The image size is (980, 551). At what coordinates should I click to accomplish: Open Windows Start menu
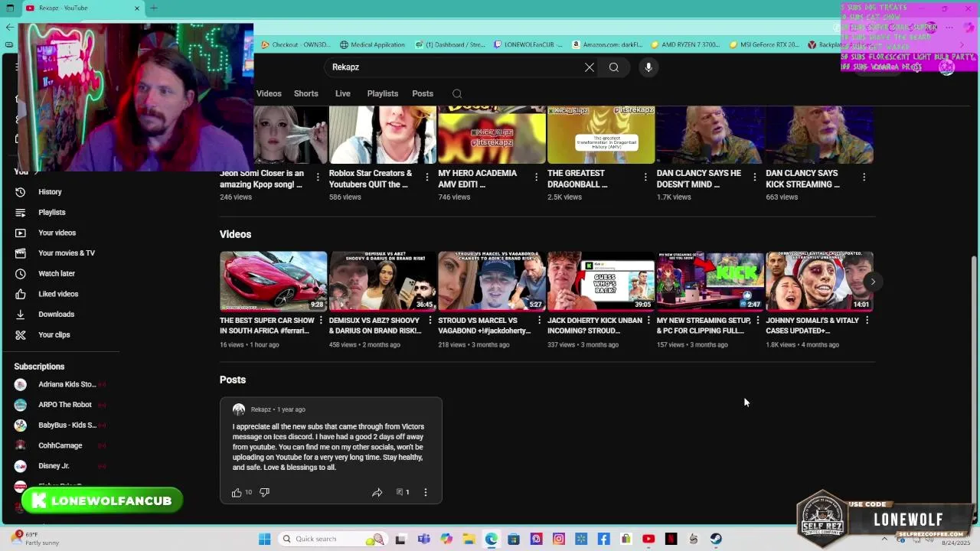point(265,540)
